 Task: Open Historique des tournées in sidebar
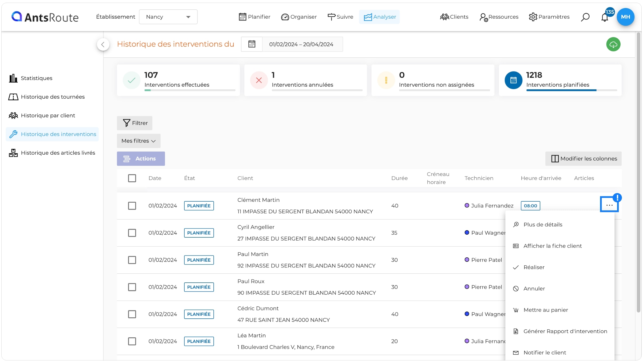[x=53, y=97]
